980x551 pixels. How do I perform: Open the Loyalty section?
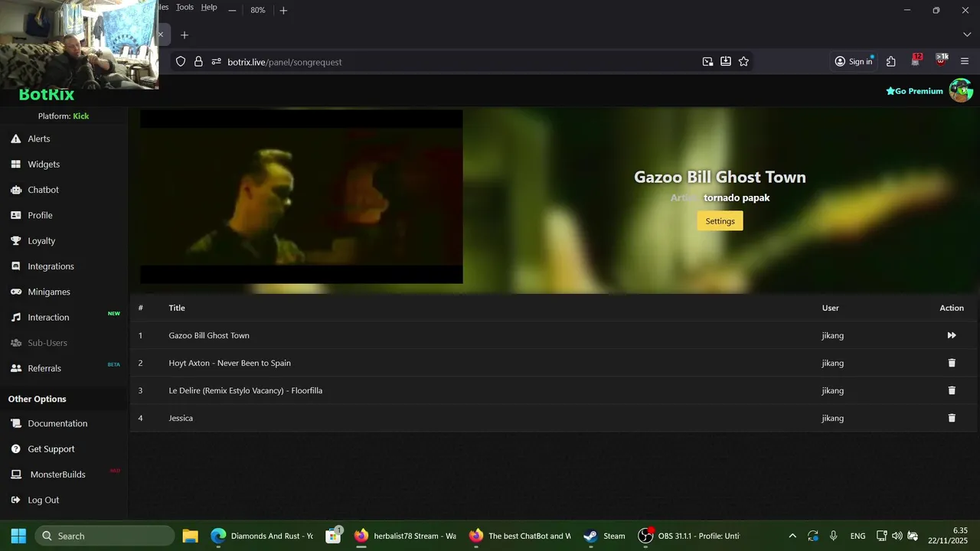[41, 241]
